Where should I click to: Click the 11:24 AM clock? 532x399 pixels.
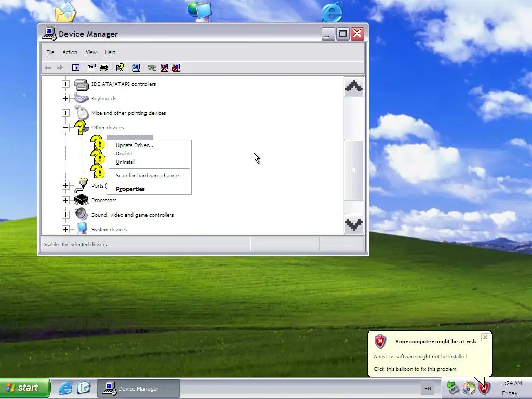(x=510, y=383)
